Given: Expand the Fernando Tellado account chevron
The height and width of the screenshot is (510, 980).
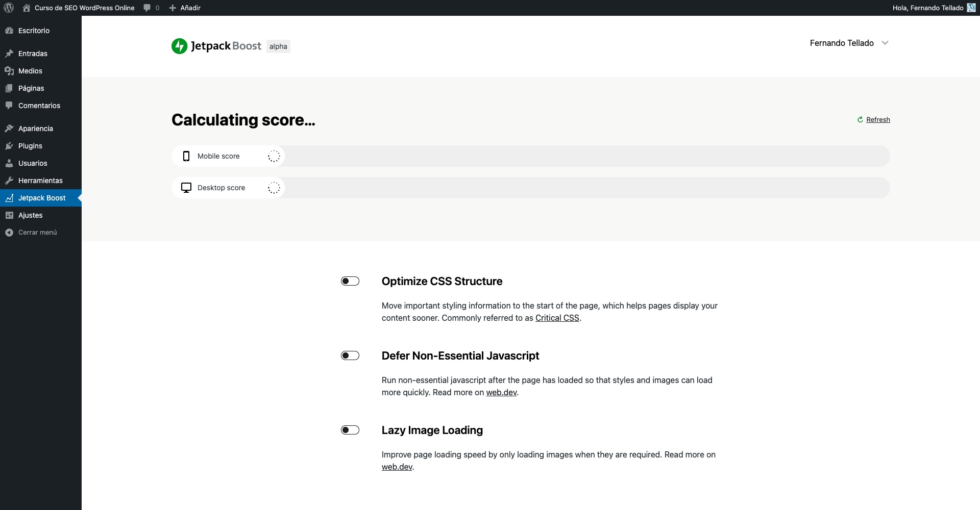Looking at the screenshot, I should click(x=885, y=43).
